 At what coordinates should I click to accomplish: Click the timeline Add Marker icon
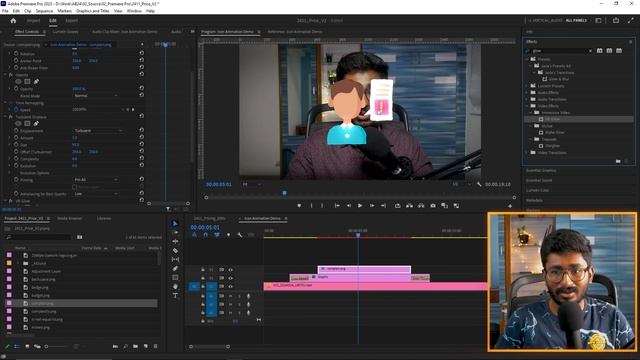[228, 235]
